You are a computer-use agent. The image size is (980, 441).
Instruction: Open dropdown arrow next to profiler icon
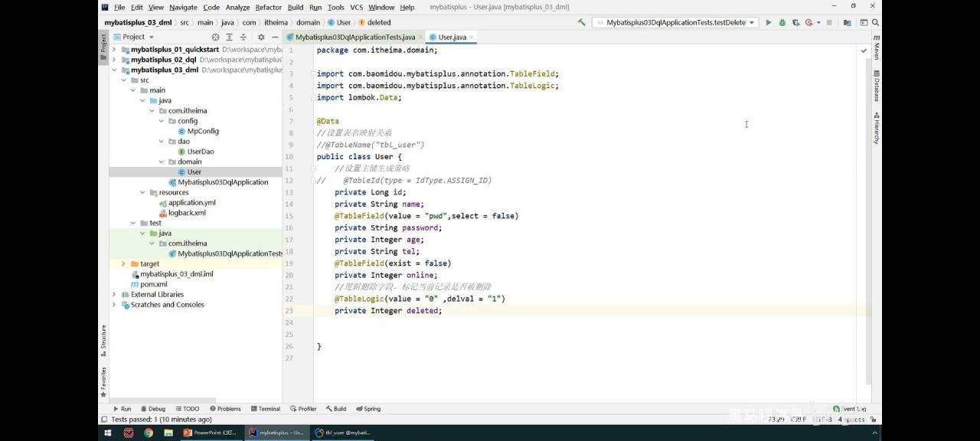(818, 22)
